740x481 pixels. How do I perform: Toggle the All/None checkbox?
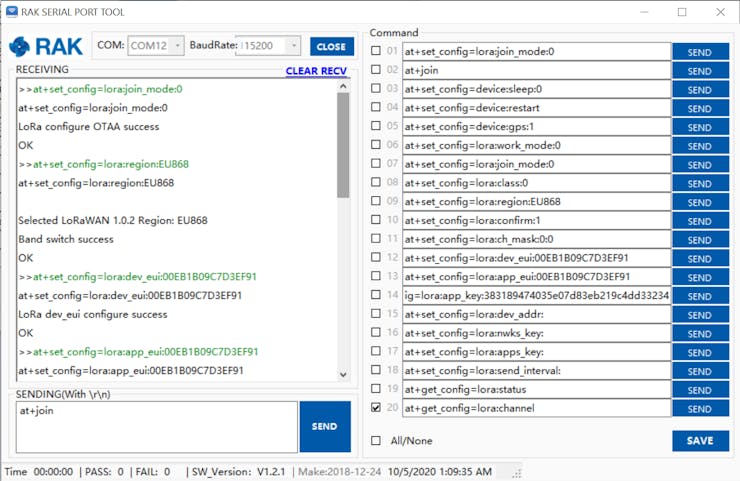pos(376,440)
